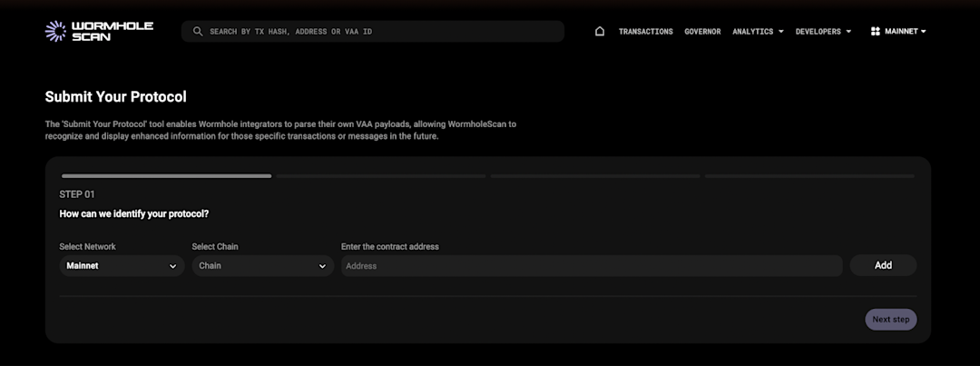Open the Select Chain dropdown
This screenshot has height=366, width=980.
[263, 266]
